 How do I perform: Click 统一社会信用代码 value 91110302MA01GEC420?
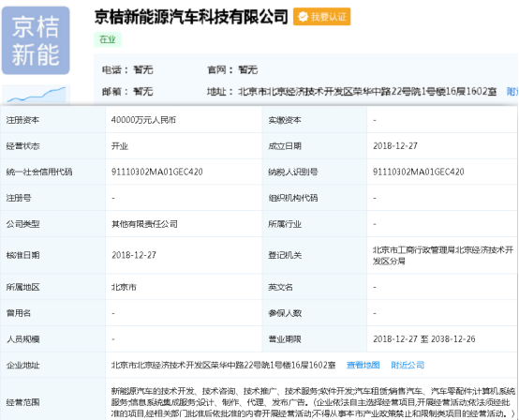click(x=156, y=172)
